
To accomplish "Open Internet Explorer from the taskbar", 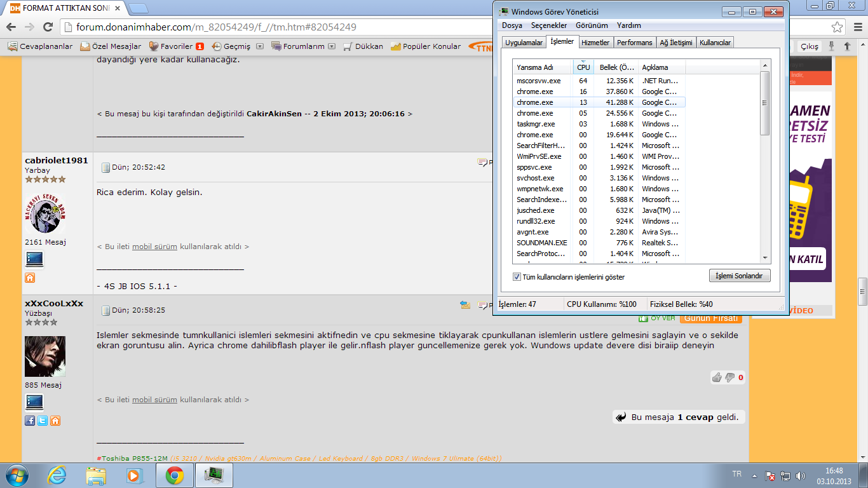I will point(57,475).
